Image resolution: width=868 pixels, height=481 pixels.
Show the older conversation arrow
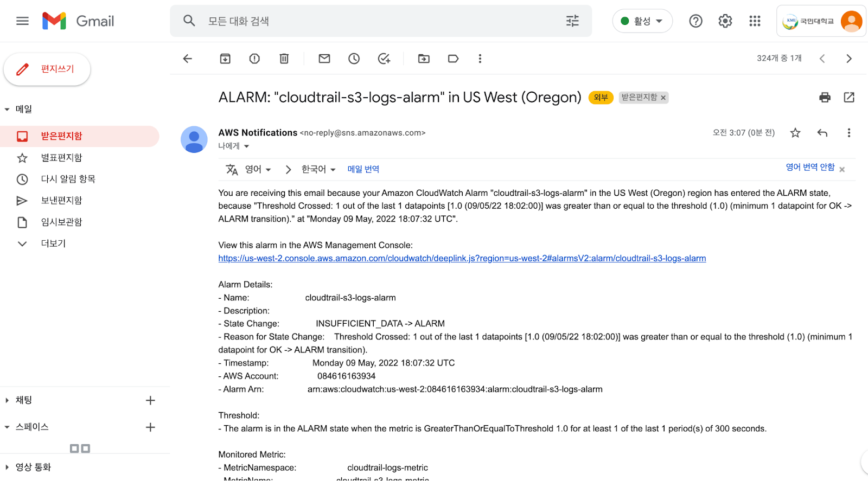(x=849, y=59)
